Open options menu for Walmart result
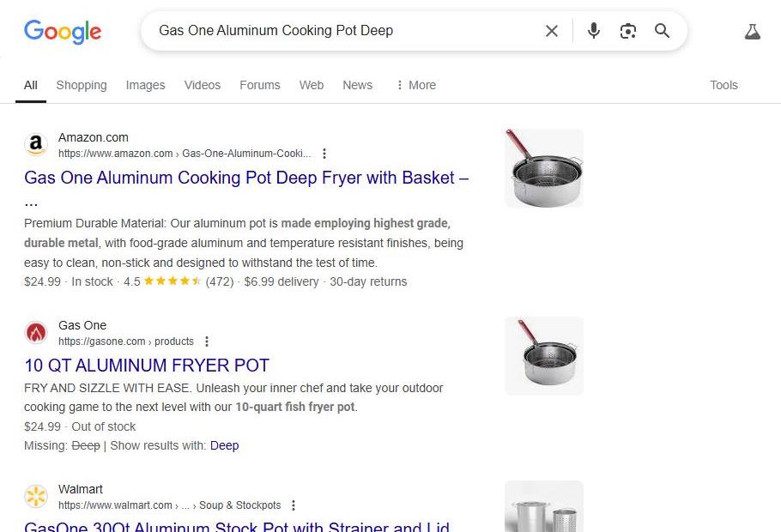This screenshot has height=532, width=781. [294, 505]
